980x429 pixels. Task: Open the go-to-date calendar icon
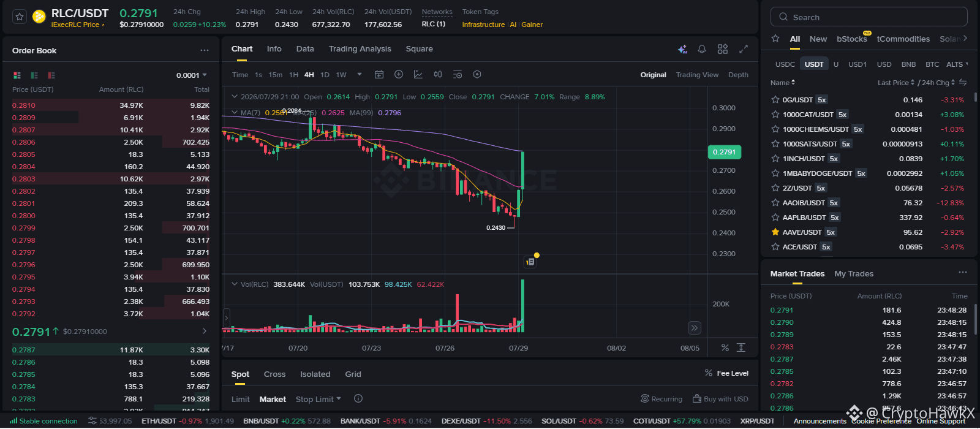(379, 74)
